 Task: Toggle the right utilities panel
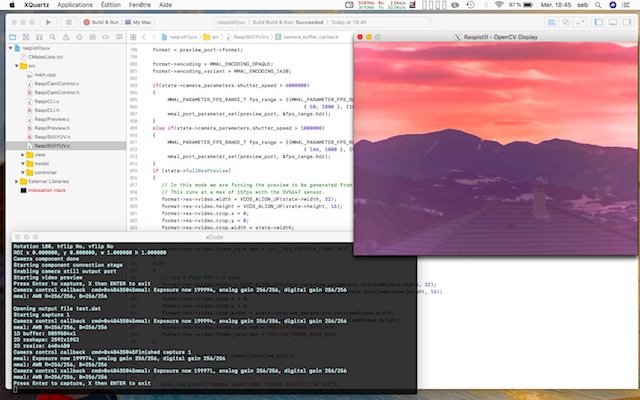click(627, 22)
